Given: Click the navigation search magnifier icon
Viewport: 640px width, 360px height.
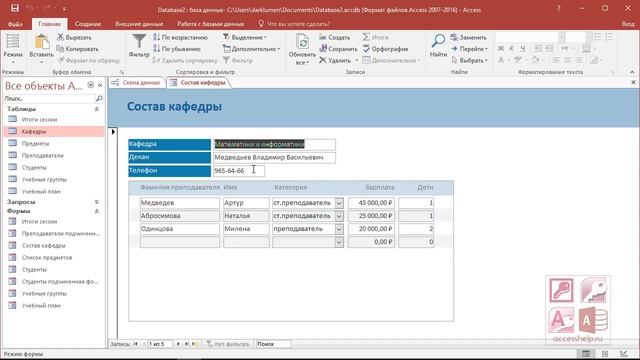Looking at the screenshot, I should tap(99, 98).
